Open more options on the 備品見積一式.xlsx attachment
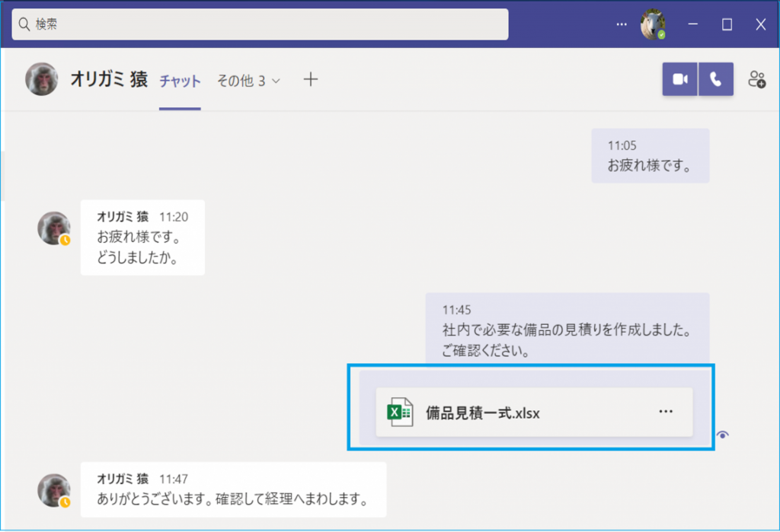 coord(666,412)
